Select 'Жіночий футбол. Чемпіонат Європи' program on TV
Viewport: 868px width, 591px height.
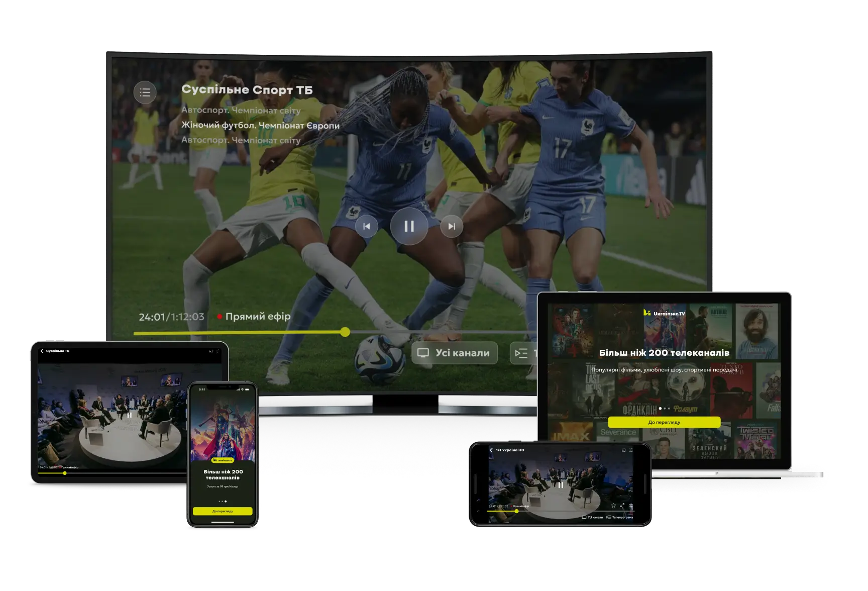tap(260, 125)
